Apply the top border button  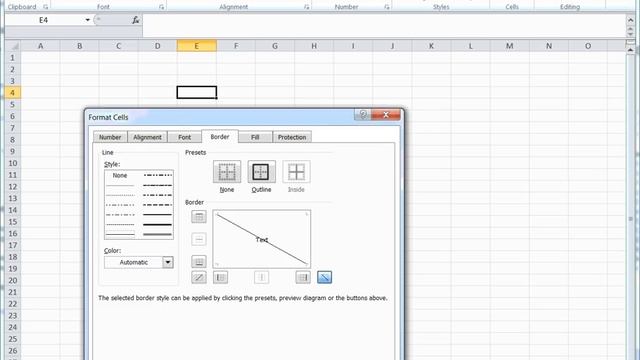click(199, 217)
